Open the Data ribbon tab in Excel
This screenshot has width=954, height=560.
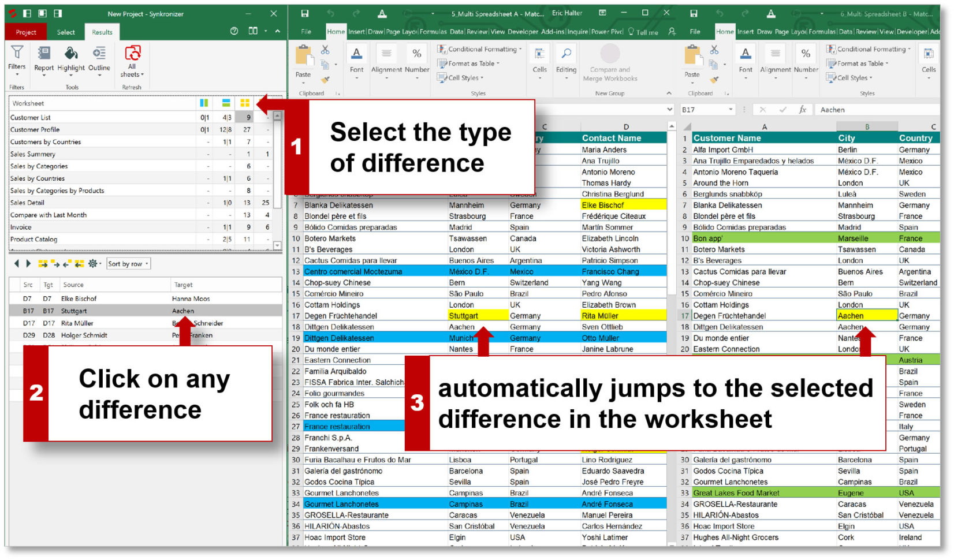pyautogui.click(x=456, y=32)
